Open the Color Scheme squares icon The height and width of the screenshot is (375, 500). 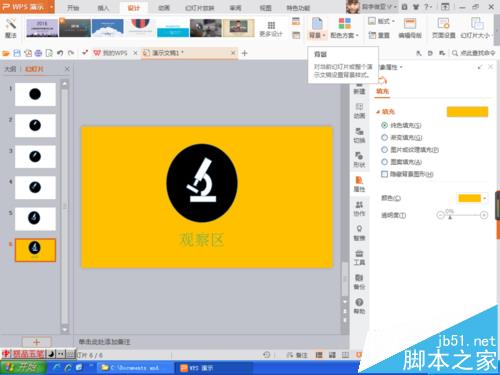[344, 24]
